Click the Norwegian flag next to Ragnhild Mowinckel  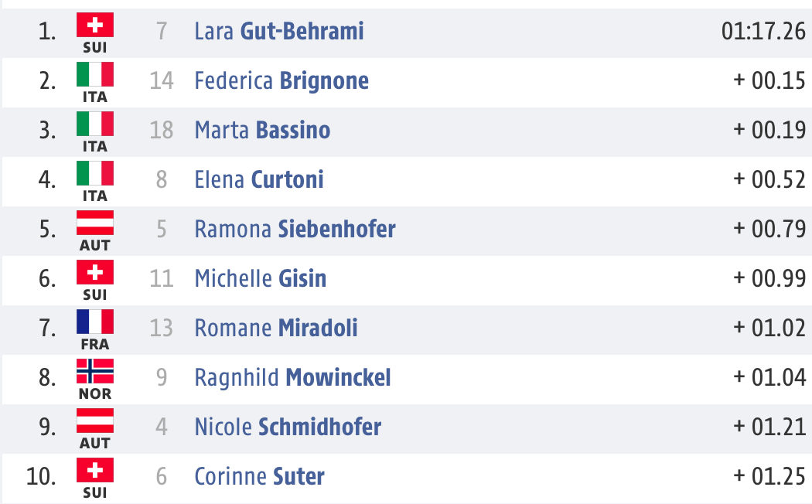click(95, 371)
